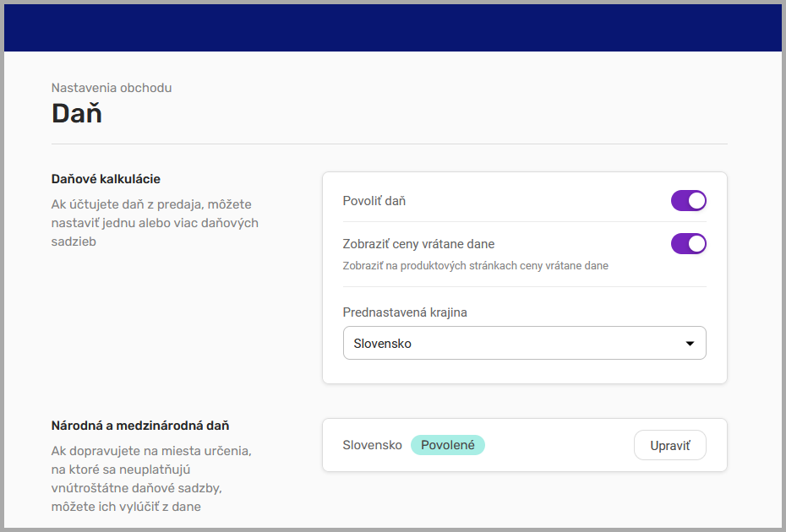Click helper text about produktových stránkach
Image resolution: width=786 pixels, height=532 pixels.
[x=475, y=265]
